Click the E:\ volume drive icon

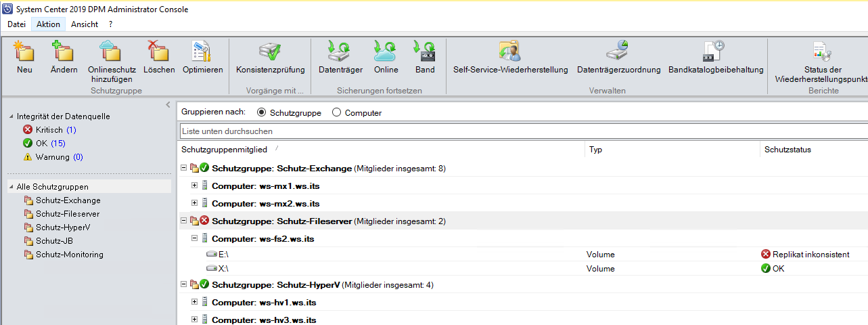pyautogui.click(x=212, y=255)
